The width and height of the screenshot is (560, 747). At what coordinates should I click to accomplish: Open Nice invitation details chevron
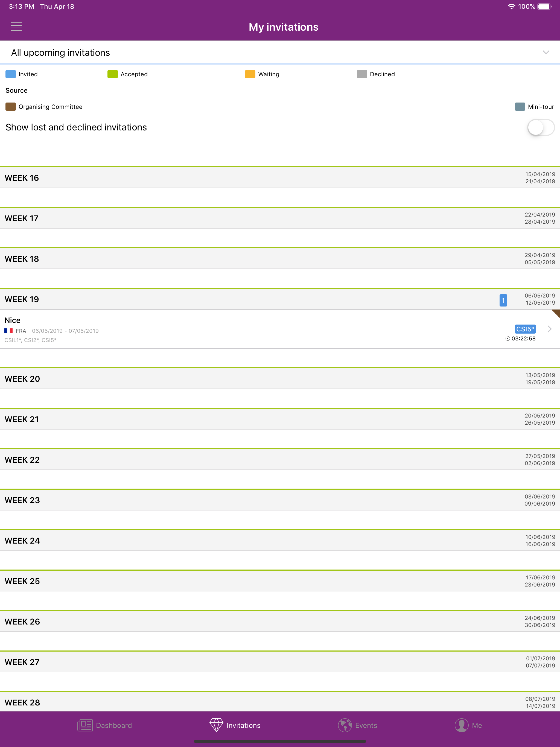tap(550, 329)
